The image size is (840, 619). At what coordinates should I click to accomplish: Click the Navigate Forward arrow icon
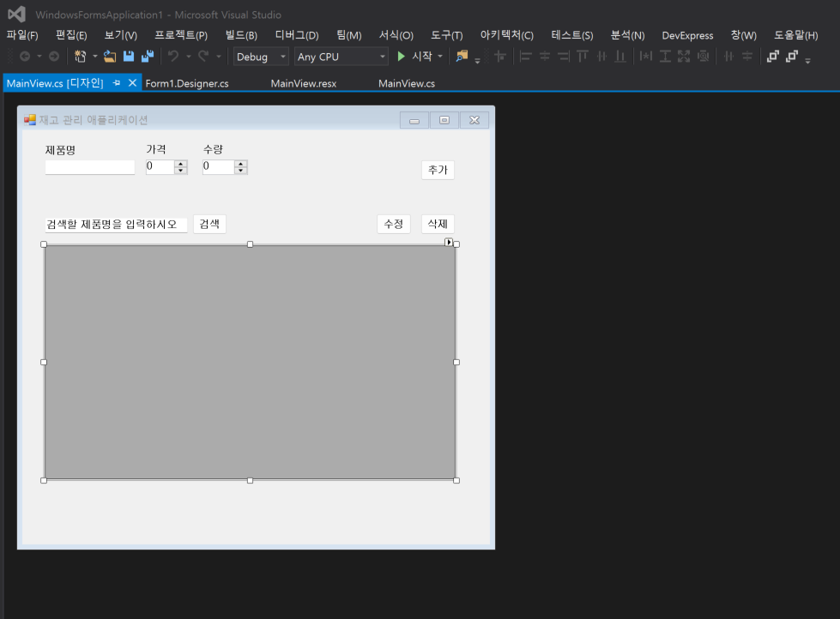coord(53,57)
